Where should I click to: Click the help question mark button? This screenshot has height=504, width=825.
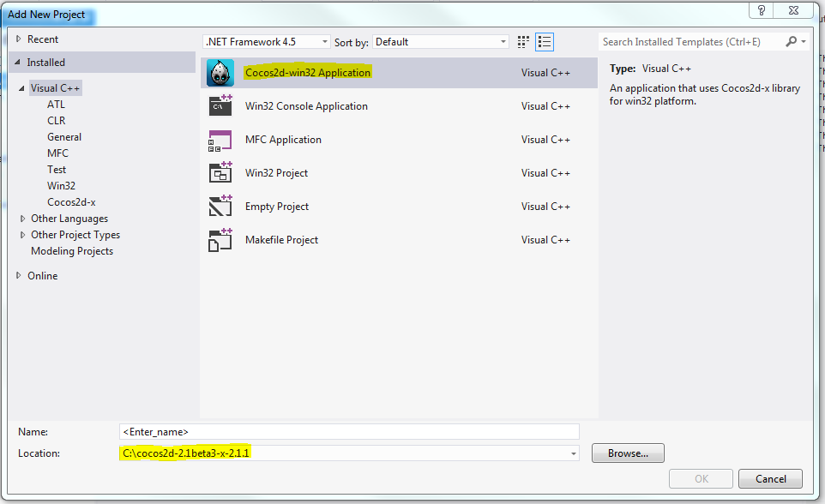762,10
